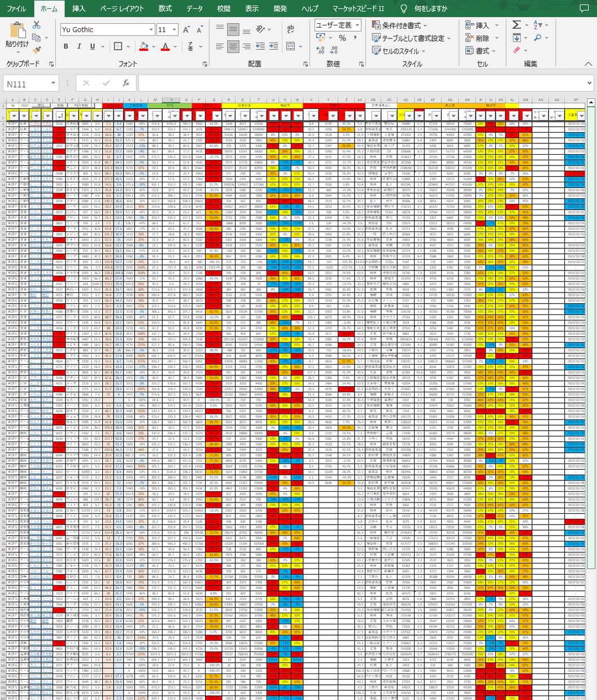Apply percent style format
The image size is (597, 700).
click(342, 38)
